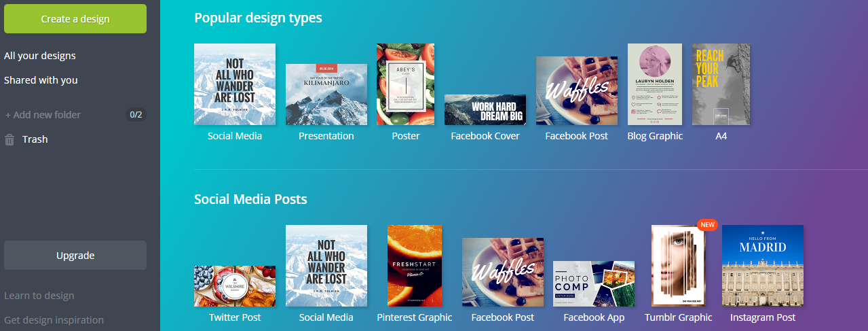This screenshot has height=331, width=868.
Task: Click the Facebook App label
Action: (x=594, y=317)
